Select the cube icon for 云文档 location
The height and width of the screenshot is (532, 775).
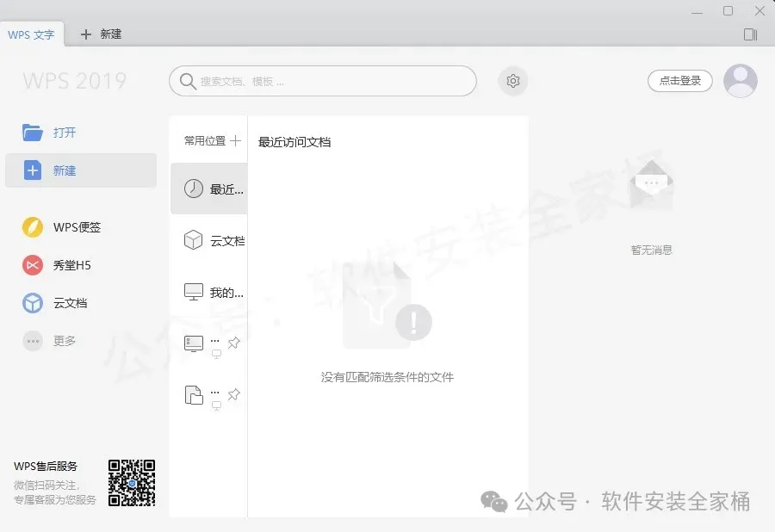tap(193, 240)
